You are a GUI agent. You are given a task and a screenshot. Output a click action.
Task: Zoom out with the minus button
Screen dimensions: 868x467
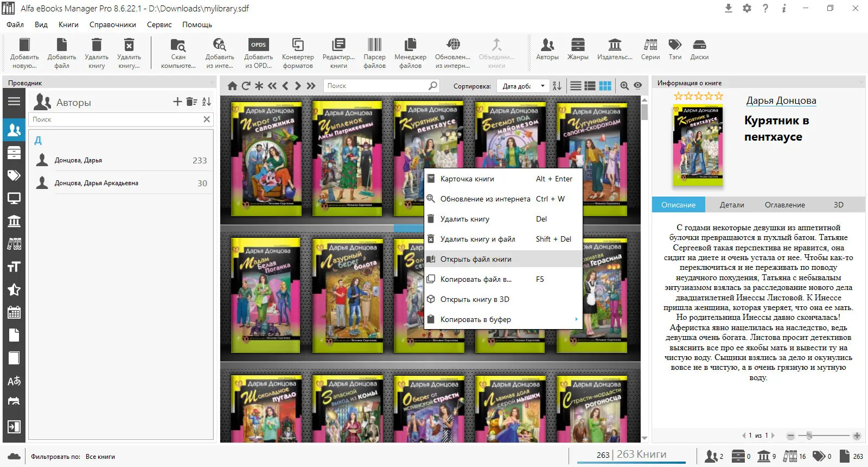[x=790, y=436]
